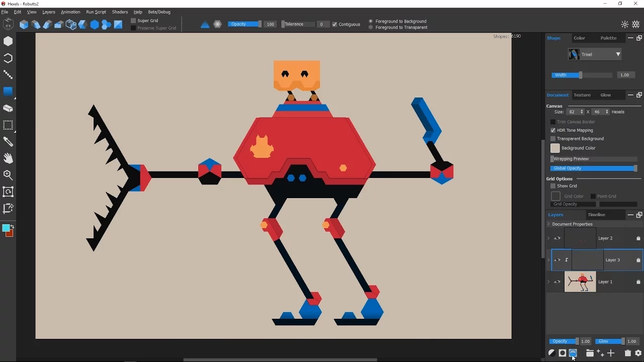Image resolution: width=644 pixels, height=362 pixels.
Task: Click the blue triangle gradient icon
Action: [x=205, y=24]
